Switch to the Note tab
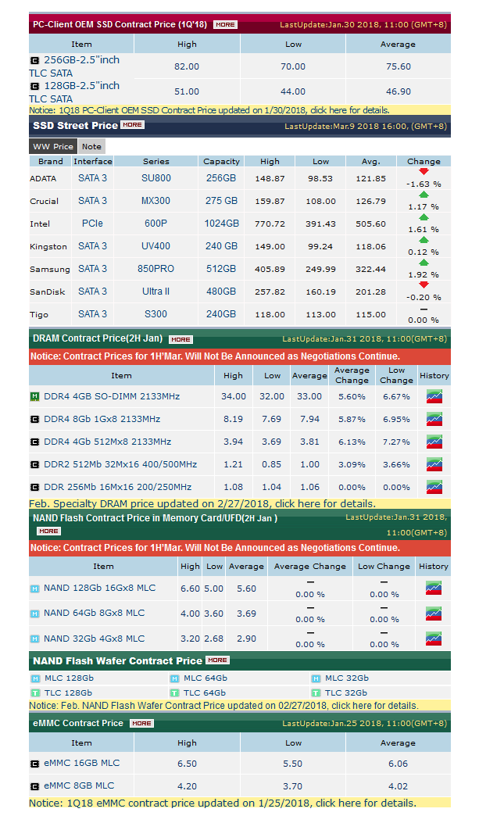 coord(91,146)
